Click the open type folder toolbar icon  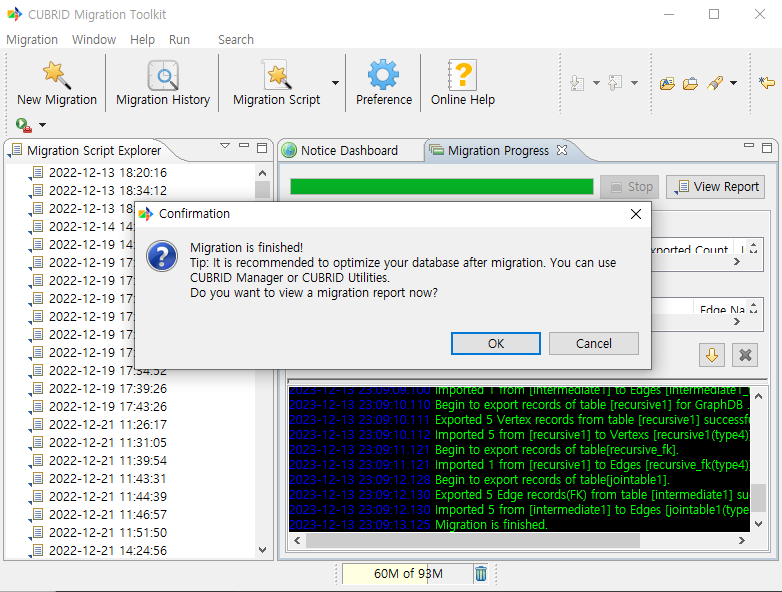pyautogui.click(x=667, y=83)
